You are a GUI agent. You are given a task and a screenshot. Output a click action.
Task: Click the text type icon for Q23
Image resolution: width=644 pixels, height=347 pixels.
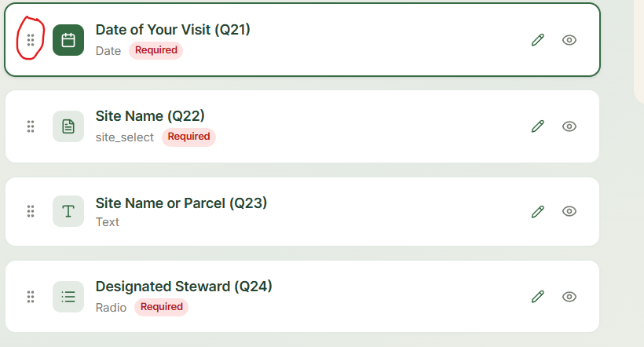click(68, 211)
